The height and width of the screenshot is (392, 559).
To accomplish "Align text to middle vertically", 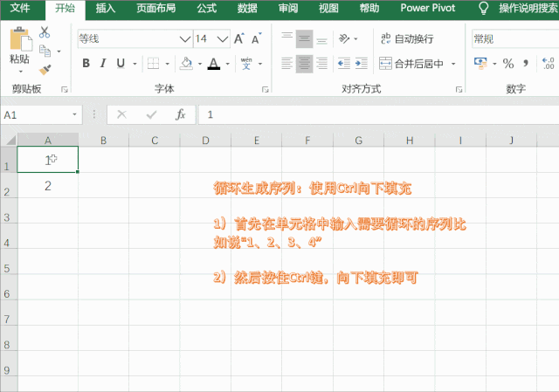I will pyautogui.click(x=304, y=38).
